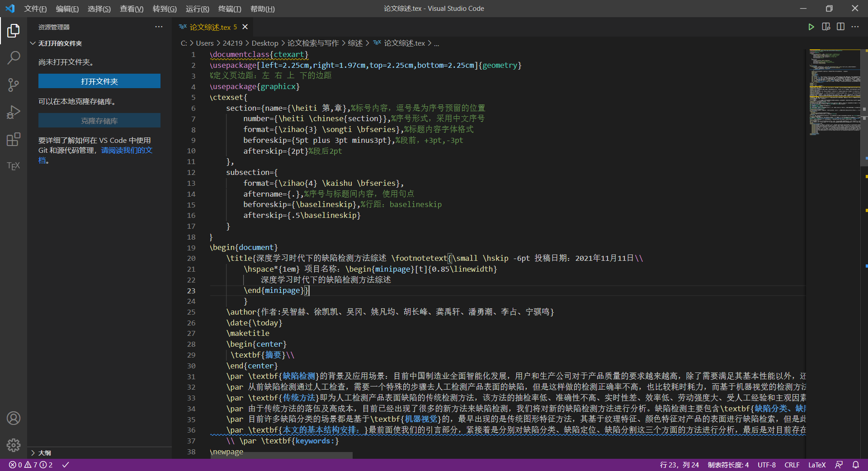Open PDF preview of the document
The image size is (868, 471).
point(826,27)
